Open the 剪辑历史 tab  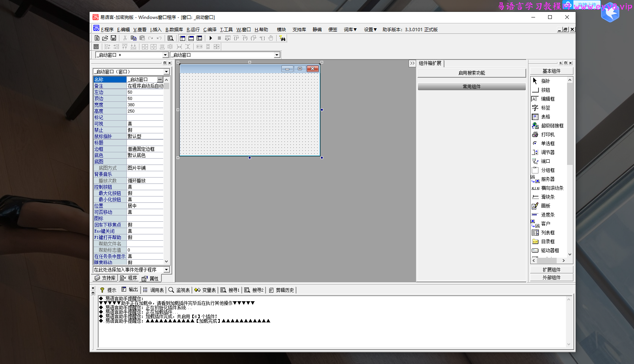pyautogui.click(x=281, y=290)
